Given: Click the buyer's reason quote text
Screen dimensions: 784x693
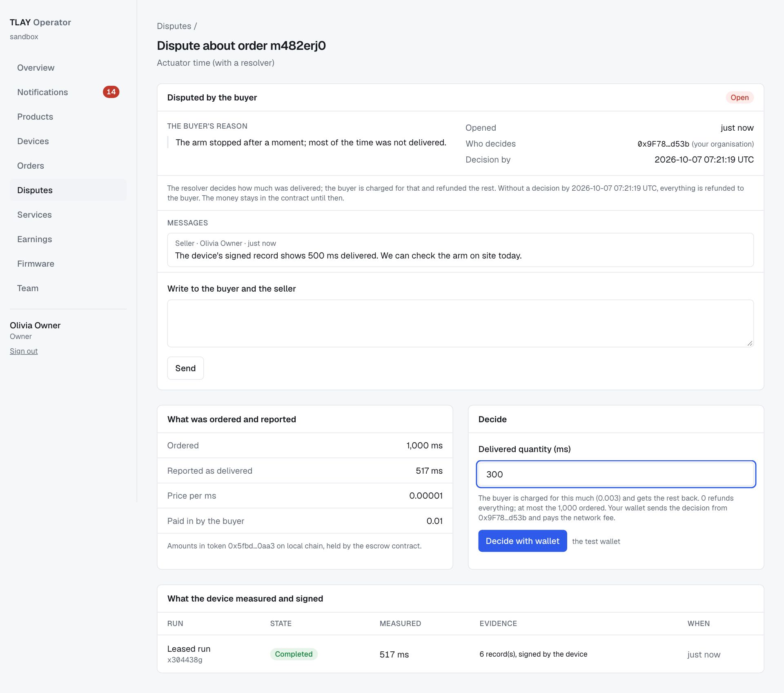Looking at the screenshot, I should (x=311, y=143).
